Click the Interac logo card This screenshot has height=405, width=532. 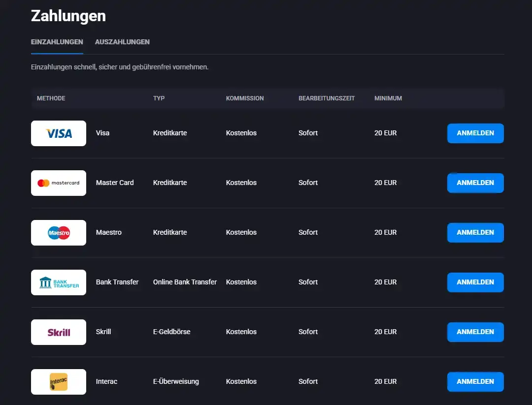coord(58,381)
